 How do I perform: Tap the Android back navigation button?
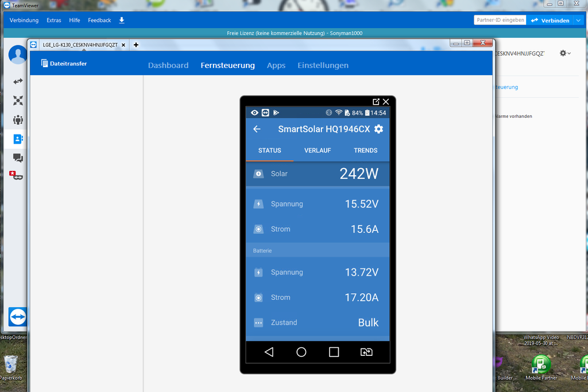[x=269, y=352]
